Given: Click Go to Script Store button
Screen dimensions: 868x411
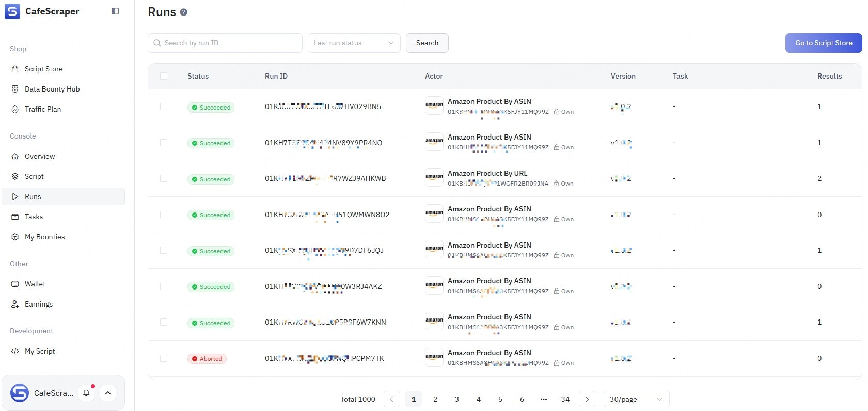Looking at the screenshot, I should [x=824, y=43].
